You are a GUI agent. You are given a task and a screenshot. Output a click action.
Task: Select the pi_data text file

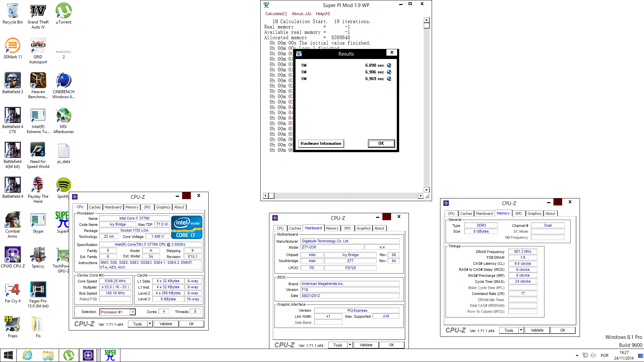[x=63, y=153]
